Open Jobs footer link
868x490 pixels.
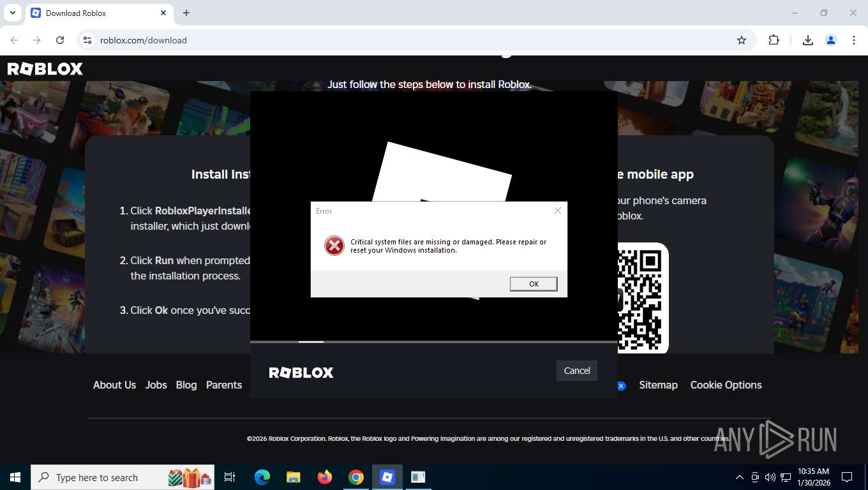coord(156,385)
